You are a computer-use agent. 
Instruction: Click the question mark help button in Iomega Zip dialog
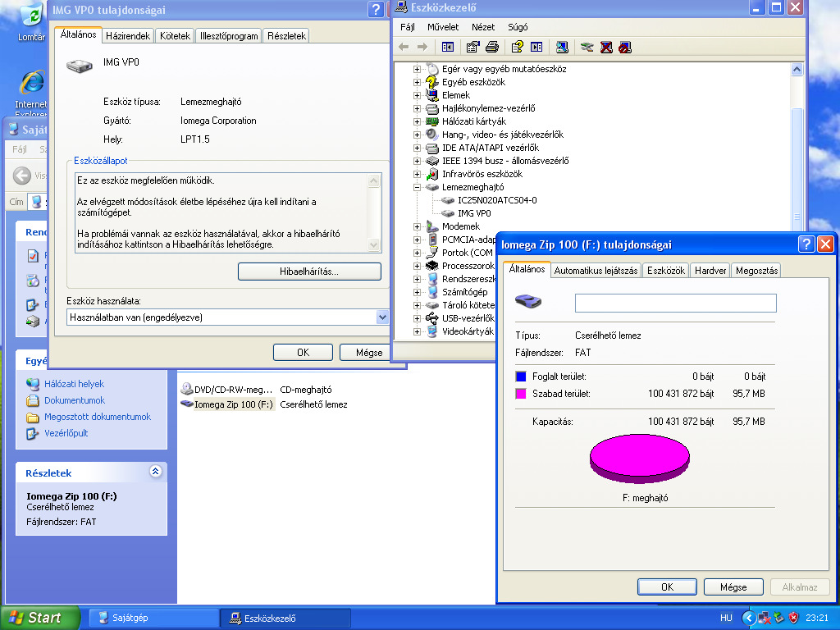(806, 244)
